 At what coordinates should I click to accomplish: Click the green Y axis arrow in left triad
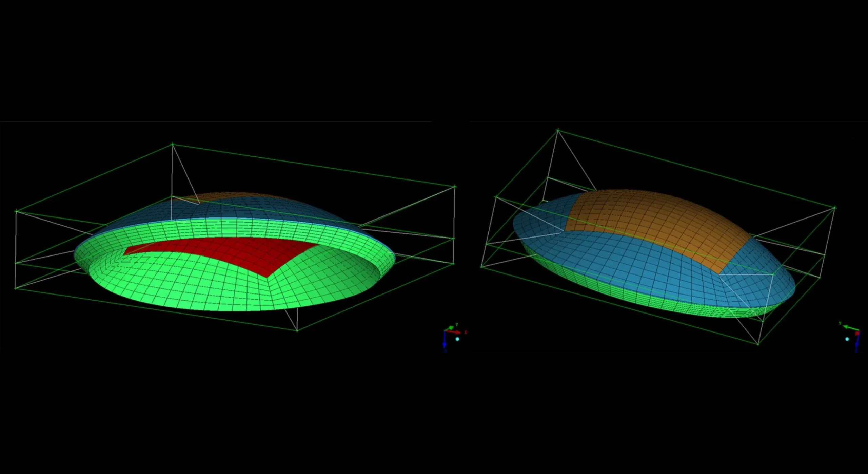pyautogui.click(x=451, y=327)
